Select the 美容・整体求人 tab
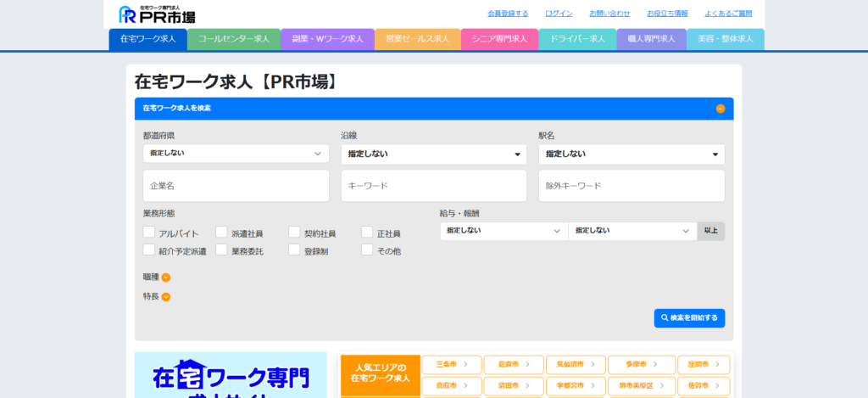 point(726,39)
